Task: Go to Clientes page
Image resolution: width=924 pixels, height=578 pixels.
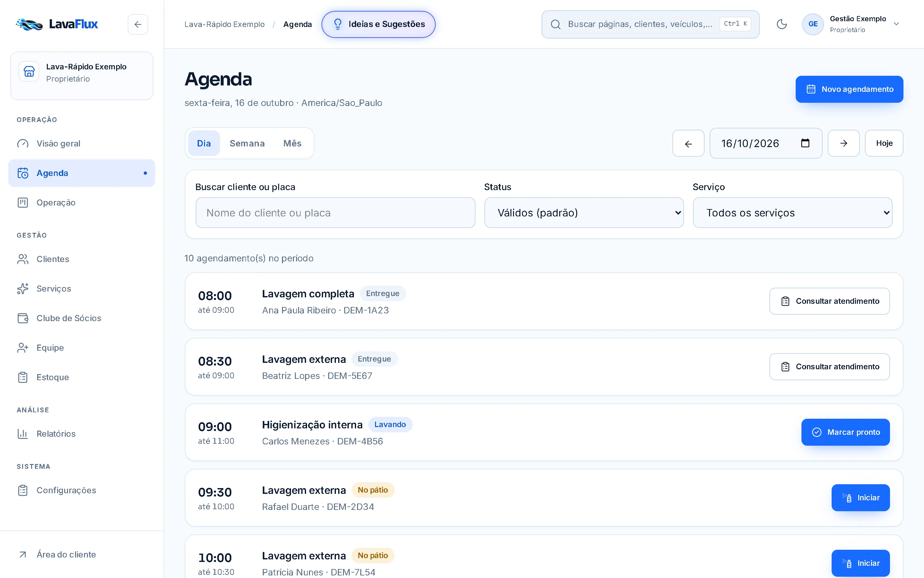Action: click(x=82, y=259)
